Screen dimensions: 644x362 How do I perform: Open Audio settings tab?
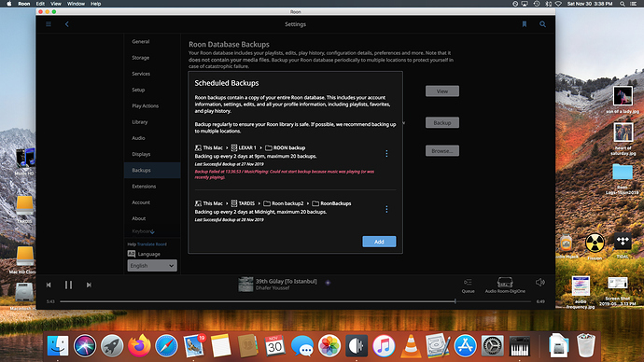coord(138,138)
